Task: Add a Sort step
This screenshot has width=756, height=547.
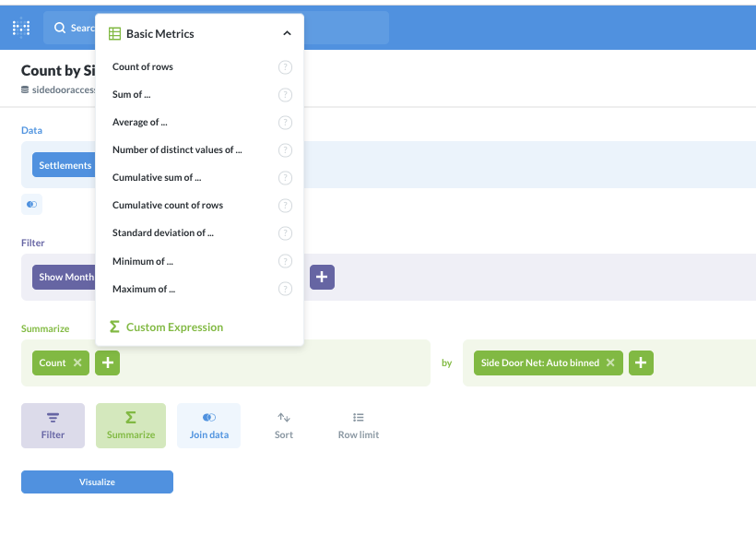Action: point(284,426)
